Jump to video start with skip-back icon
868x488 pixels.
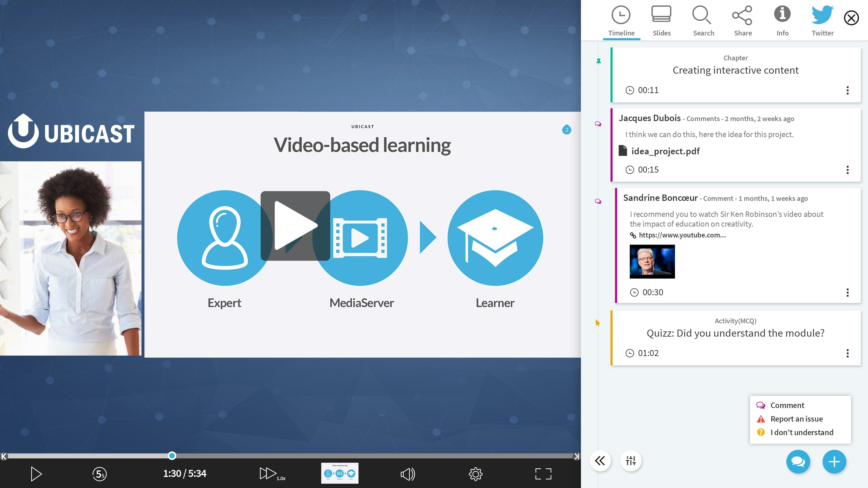pyautogui.click(x=4, y=456)
